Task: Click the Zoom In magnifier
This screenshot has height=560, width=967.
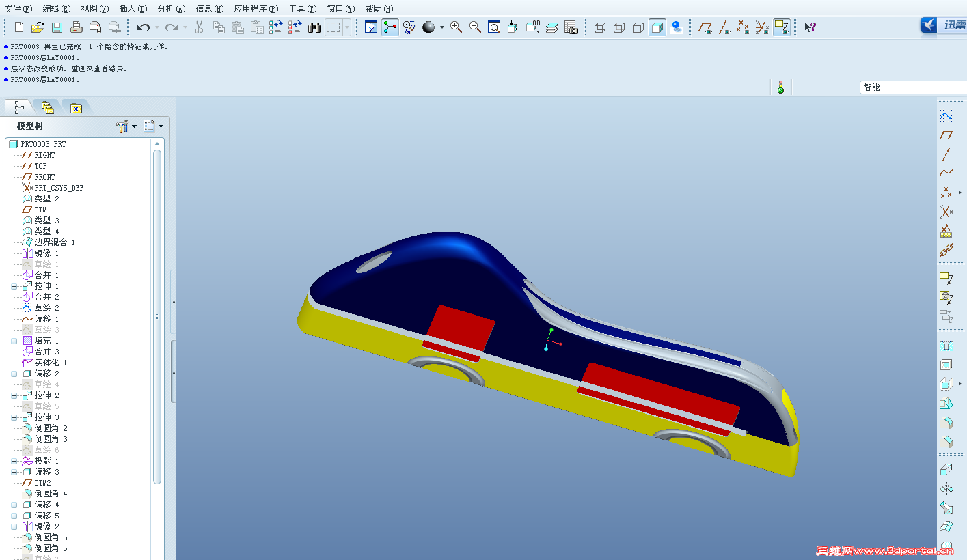Action: coord(456,27)
